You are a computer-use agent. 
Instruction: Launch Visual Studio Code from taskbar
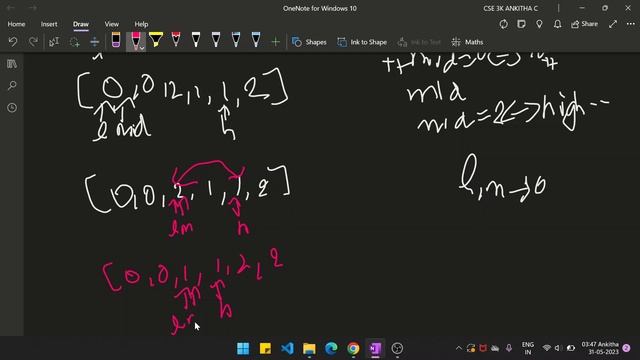coord(287,348)
